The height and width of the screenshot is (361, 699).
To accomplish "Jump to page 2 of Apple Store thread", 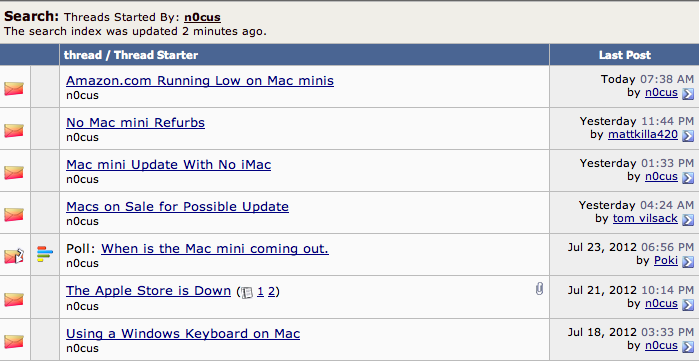I will click(271, 291).
